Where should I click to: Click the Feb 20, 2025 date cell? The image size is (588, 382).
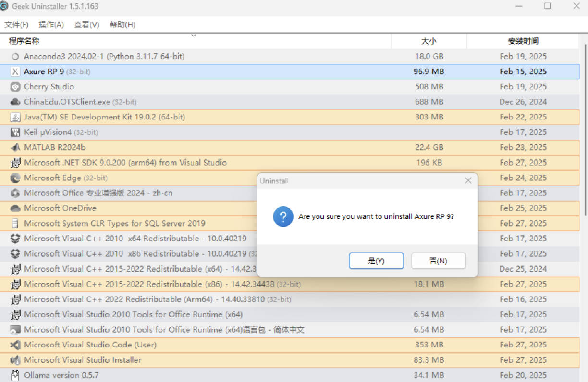pos(523,375)
